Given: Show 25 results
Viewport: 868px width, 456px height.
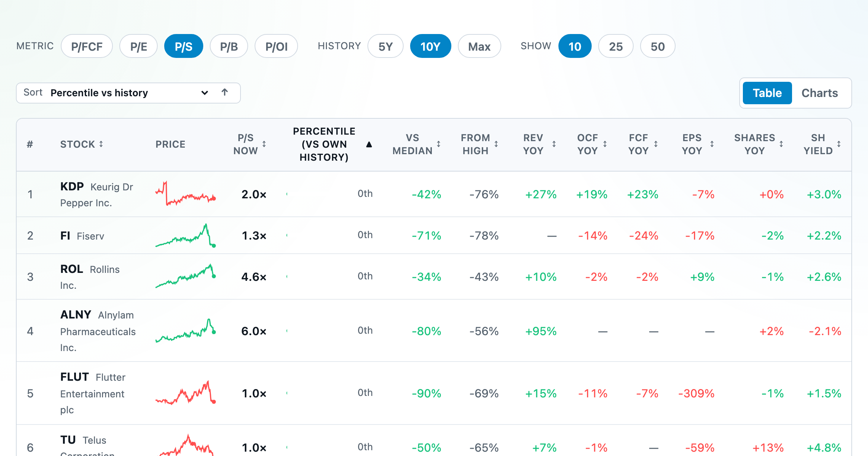Looking at the screenshot, I should (x=616, y=46).
